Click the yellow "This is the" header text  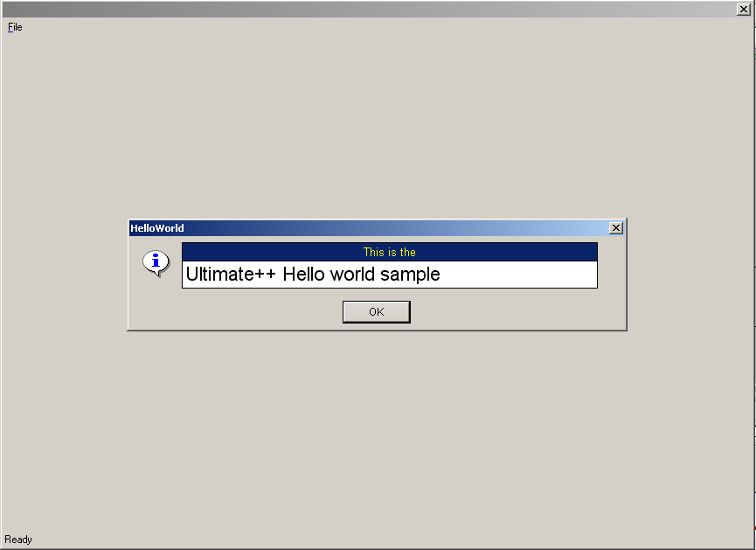pyautogui.click(x=390, y=253)
